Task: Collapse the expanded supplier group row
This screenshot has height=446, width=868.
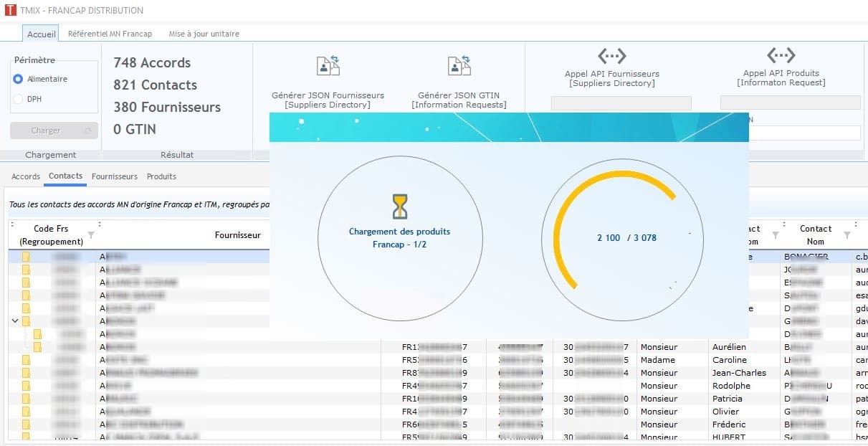Action: 15,321
